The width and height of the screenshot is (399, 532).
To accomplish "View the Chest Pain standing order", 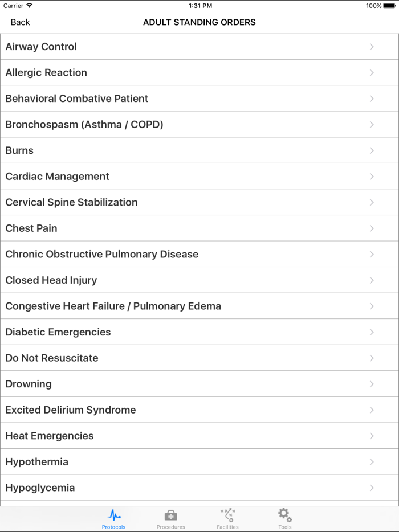I will pyautogui.click(x=31, y=228).
